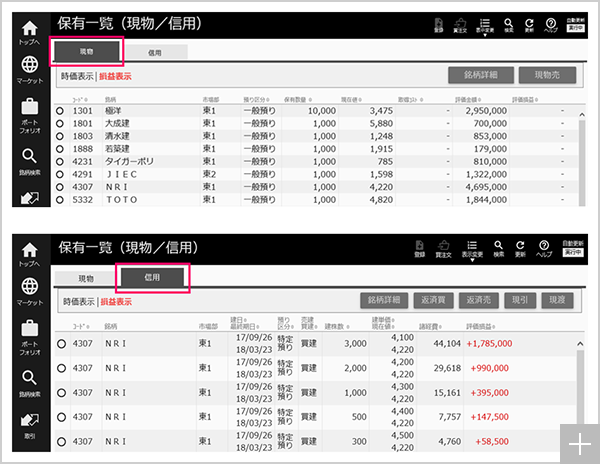This screenshot has width=600, height=464.
Task: Click the selected 信用 tab in 信用 view
Action: coord(152,277)
